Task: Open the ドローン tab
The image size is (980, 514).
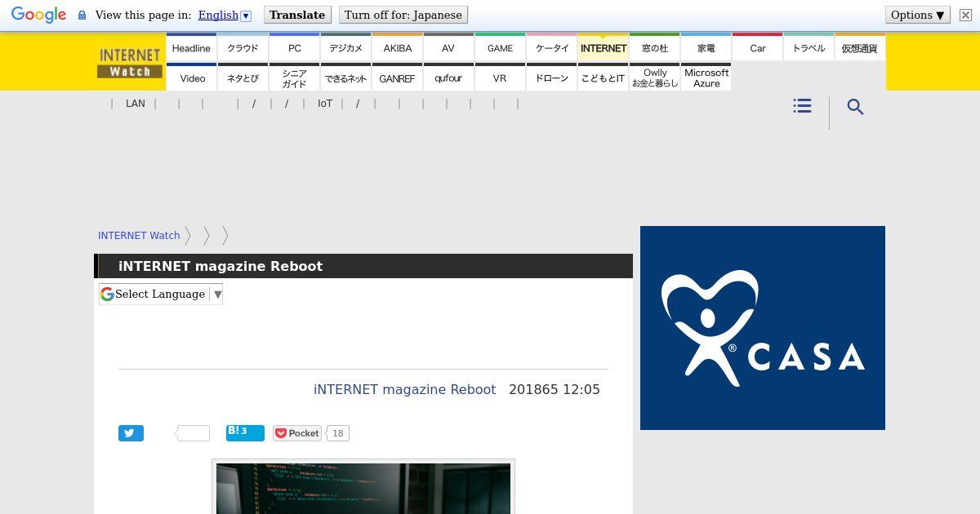Action: pos(552,78)
